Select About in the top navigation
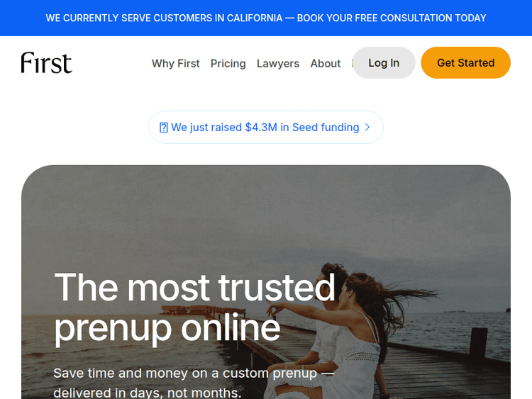The height and width of the screenshot is (399, 532). coord(325,63)
